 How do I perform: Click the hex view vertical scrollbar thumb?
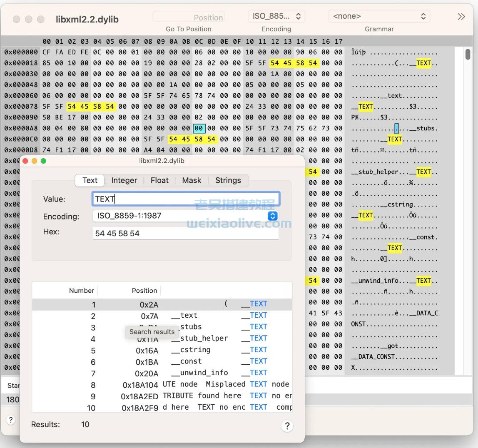tap(468, 55)
